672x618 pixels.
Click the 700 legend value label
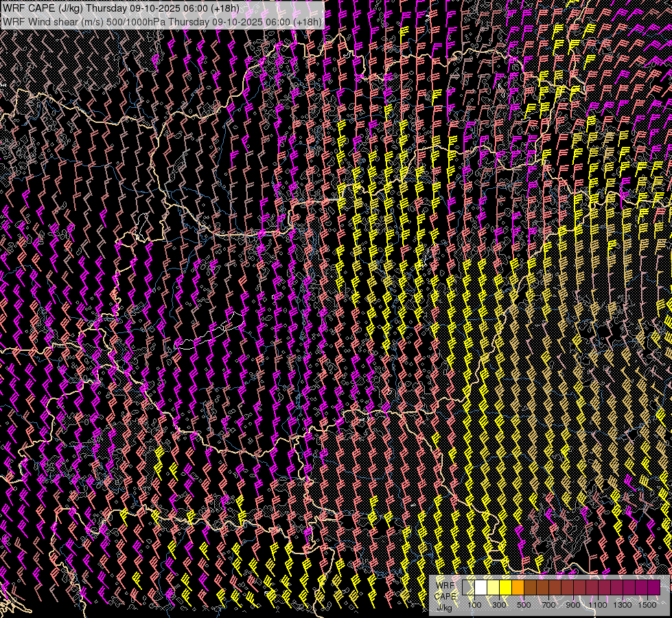(x=548, y=604)
